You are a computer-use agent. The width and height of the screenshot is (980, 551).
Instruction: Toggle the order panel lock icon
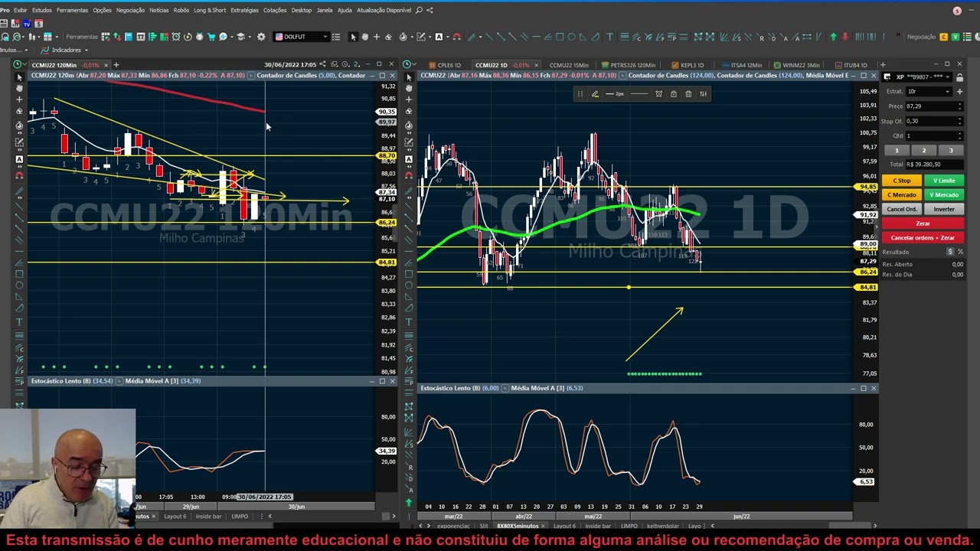pos(959,77)
